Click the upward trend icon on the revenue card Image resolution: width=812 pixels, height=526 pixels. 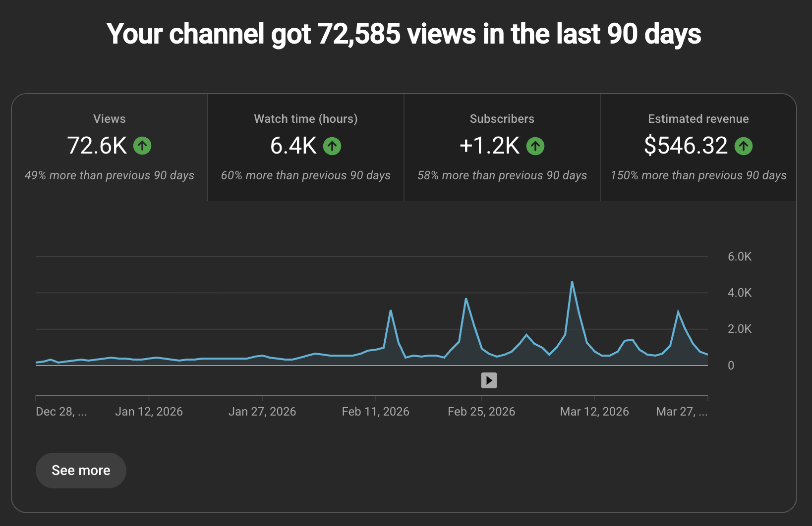point(743,146)
